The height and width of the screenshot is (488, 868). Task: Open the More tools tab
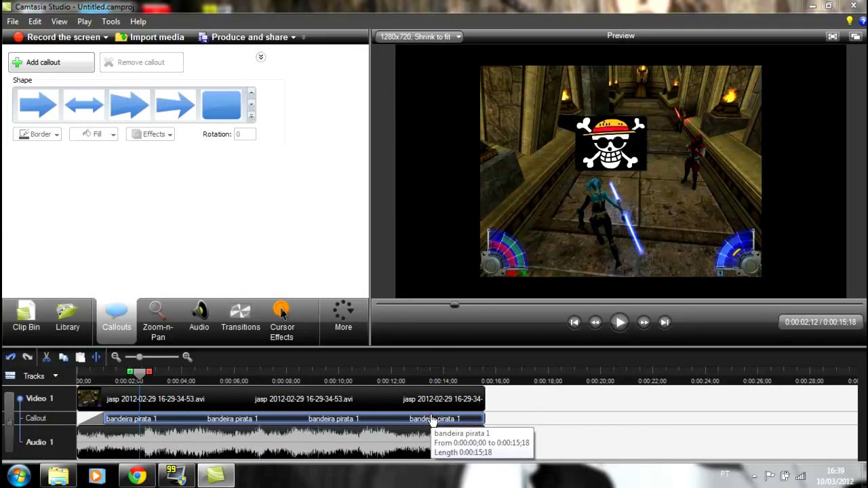tap(343, 317)
